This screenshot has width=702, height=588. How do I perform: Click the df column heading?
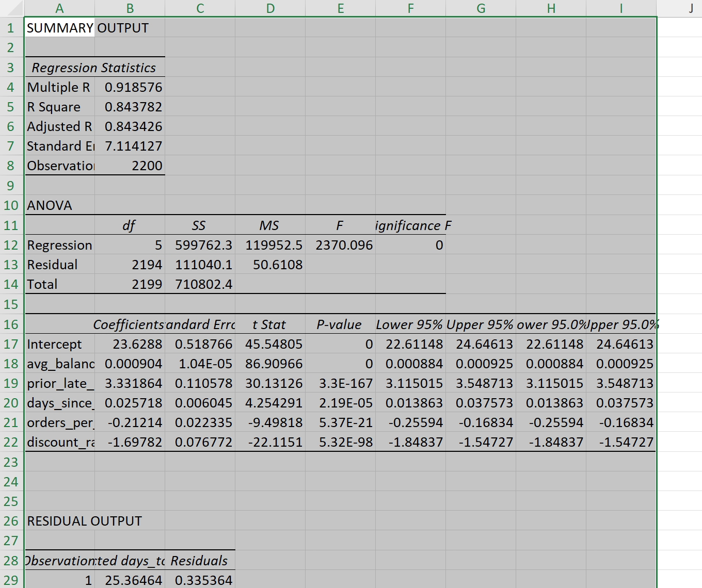(x=130, y=225)
